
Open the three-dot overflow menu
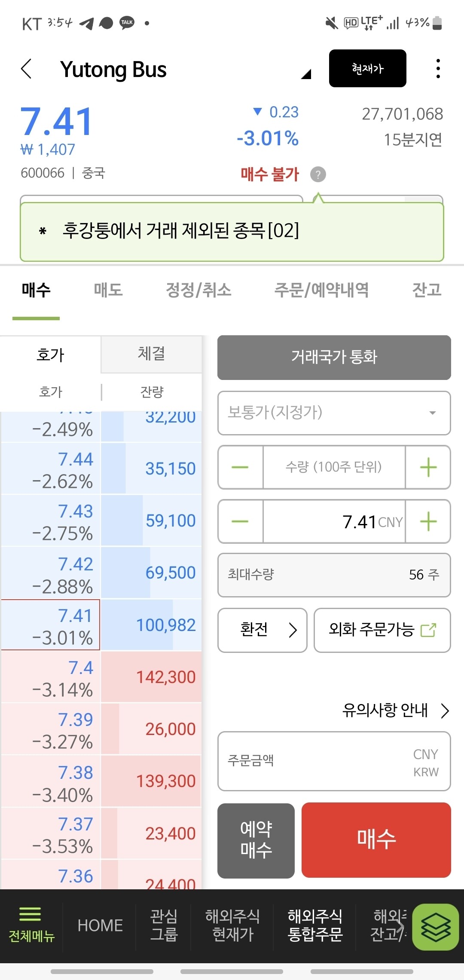(438, 68)
